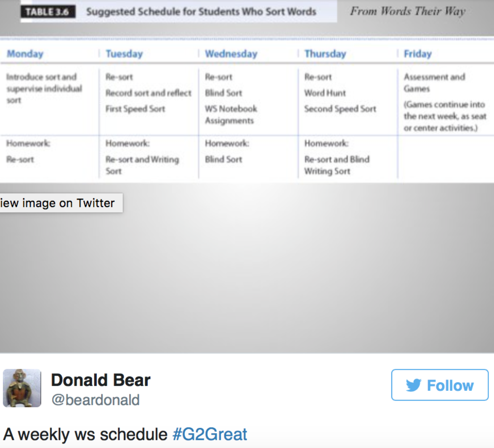Click the TABLE 3.6 label
Viewport: 494px width, 448px height.
(48, 12)
